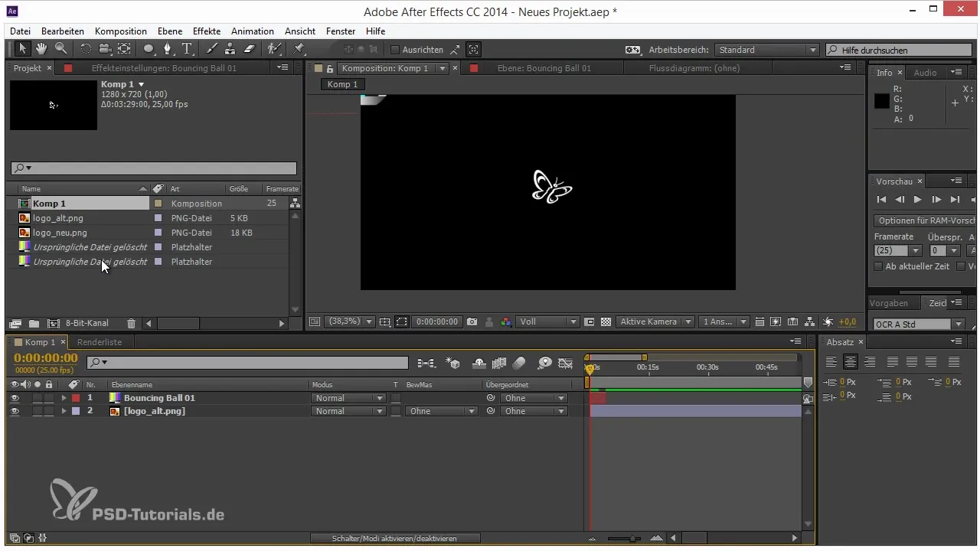Toggle the region of interest icon
Screen dimensions: 980x551
[589, 322]
